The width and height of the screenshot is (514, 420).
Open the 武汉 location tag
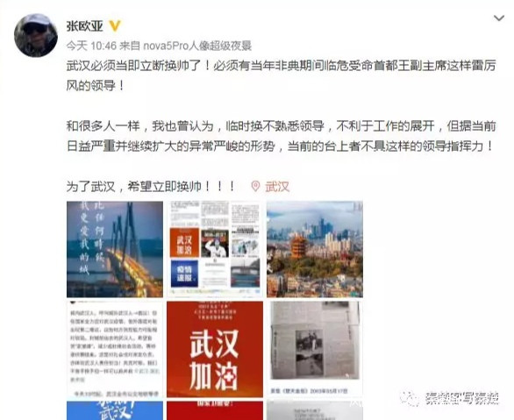click(x=277, y=187)
